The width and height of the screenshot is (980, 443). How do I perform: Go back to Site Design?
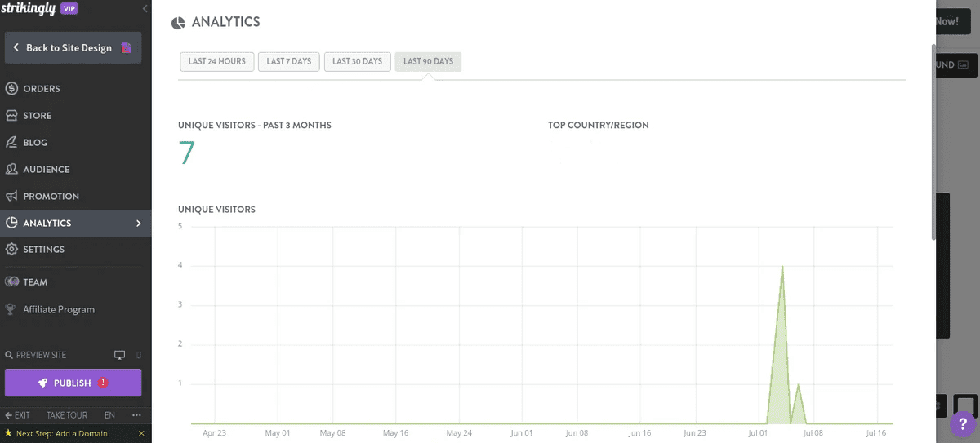(73, 47)
